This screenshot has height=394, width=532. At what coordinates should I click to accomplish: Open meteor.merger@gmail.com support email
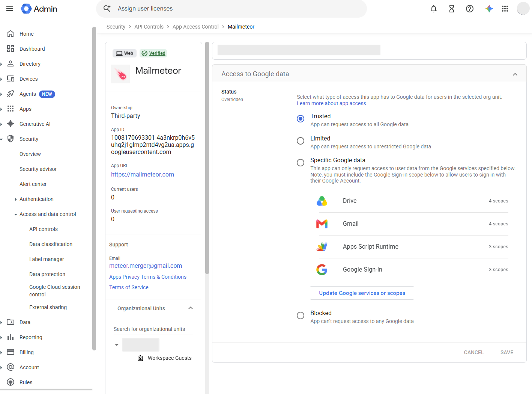pyautogui.click(x=146, y=266)
